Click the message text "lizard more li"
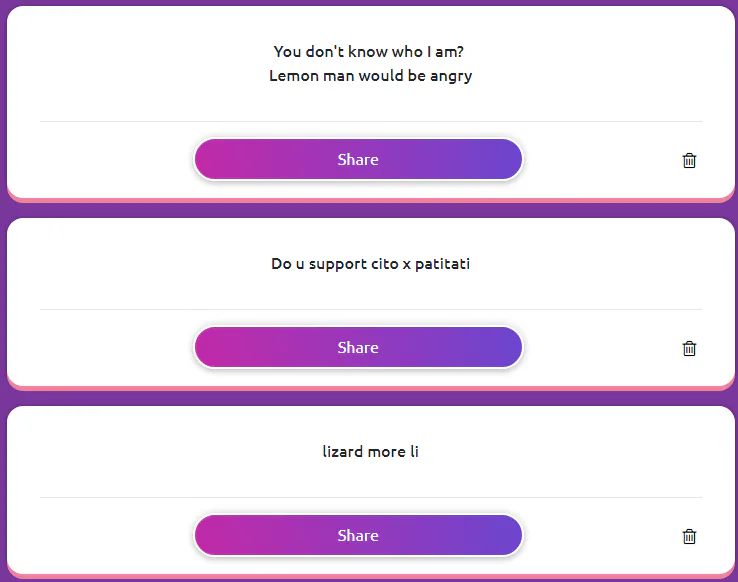Screen dimensions: 738x582 tap(370, 452)
